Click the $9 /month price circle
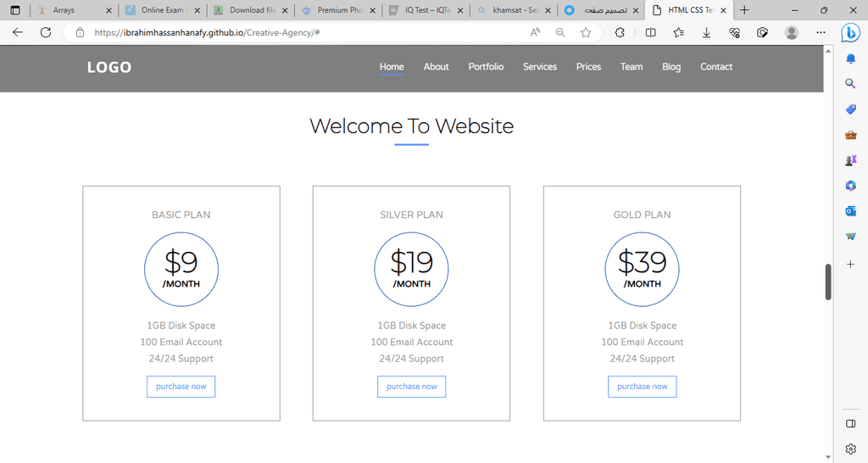Viewport: 868px width, 463px height. coord(181,269)
